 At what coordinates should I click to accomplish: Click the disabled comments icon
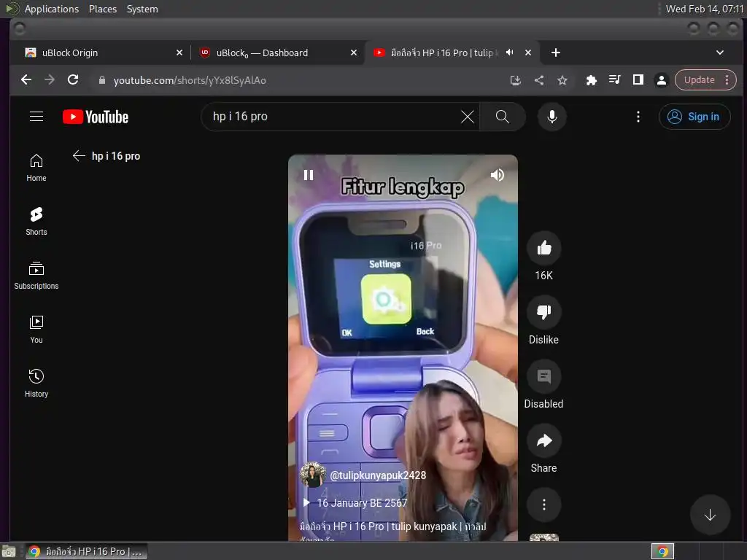(543, 376)
